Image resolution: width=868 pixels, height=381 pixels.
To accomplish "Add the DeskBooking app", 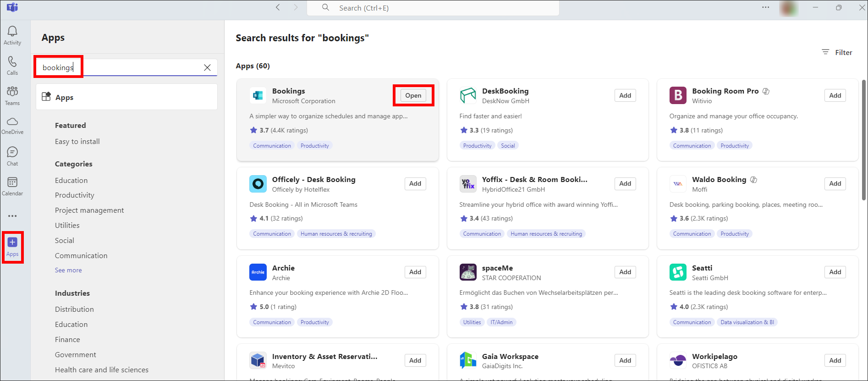I will coord(625,95).
